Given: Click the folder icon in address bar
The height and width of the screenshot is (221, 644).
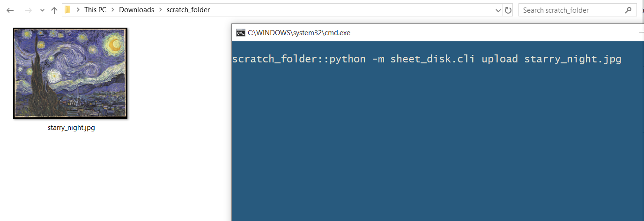Looking at the screenshot, I should pos(68,10).
